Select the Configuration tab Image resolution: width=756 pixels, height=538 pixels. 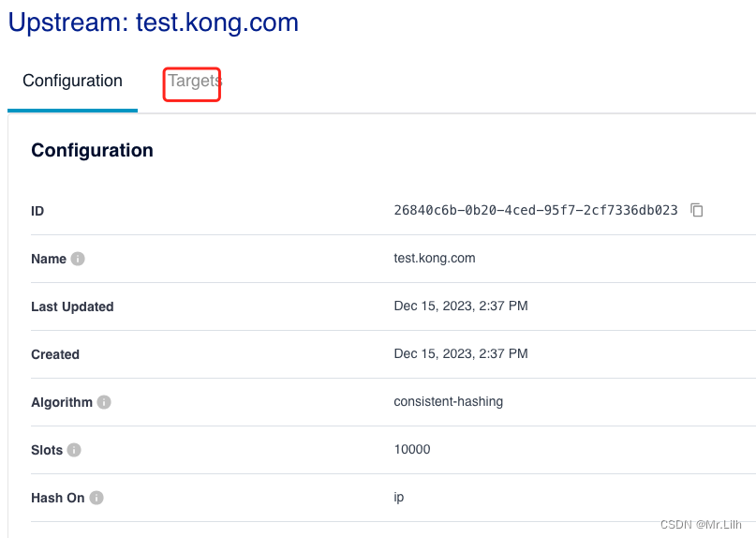pyautogui.click(x=72, y=81)
